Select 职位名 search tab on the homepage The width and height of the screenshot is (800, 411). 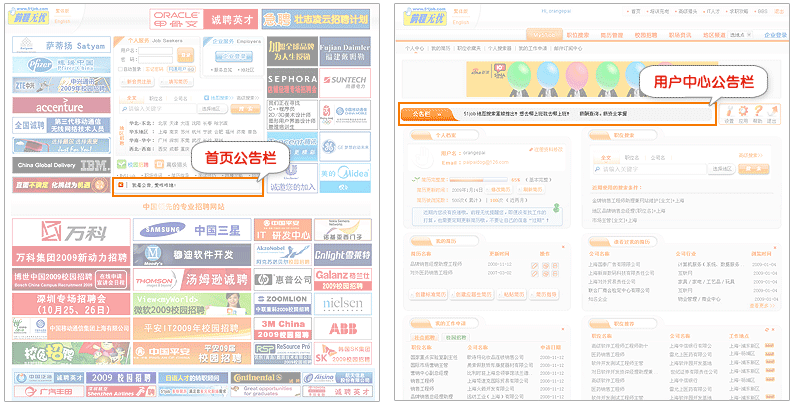156,98
